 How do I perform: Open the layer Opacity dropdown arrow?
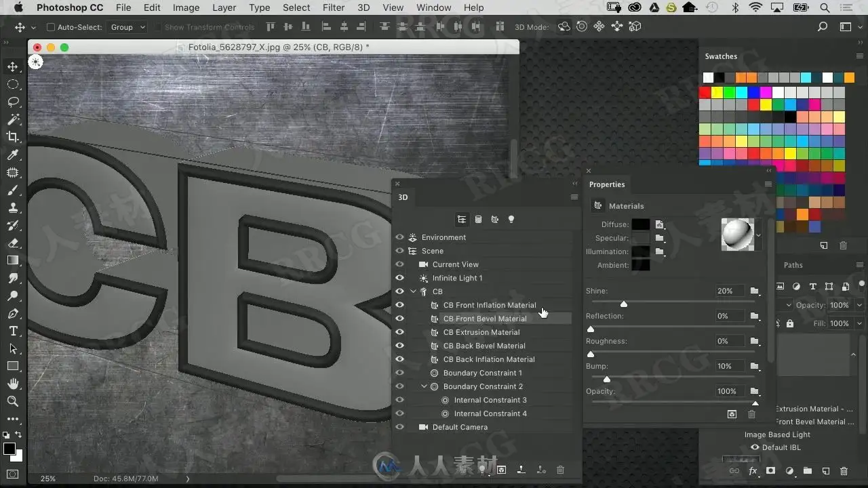tap(859, 305)
